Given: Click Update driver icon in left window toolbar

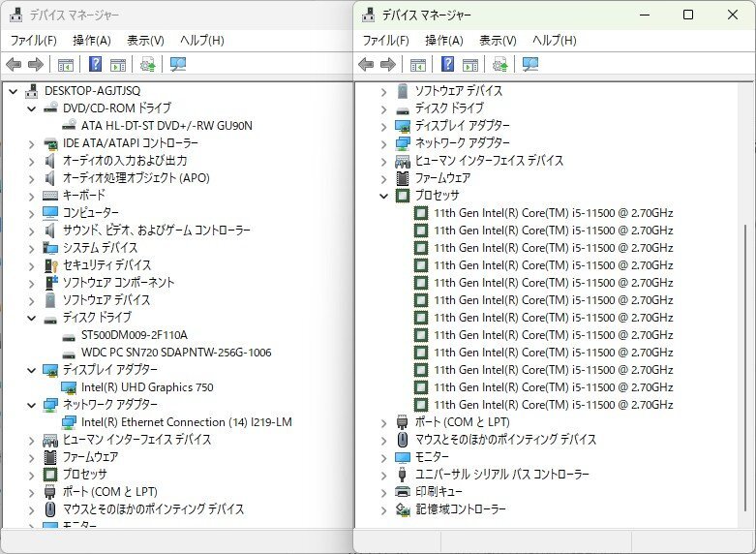Looking at the screenshot, I should pyautogui.click(x=147, y=64).
